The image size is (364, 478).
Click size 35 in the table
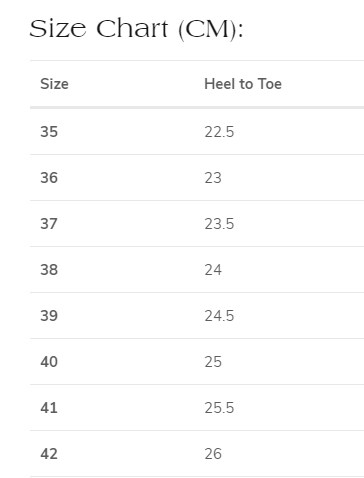point(49,132)
